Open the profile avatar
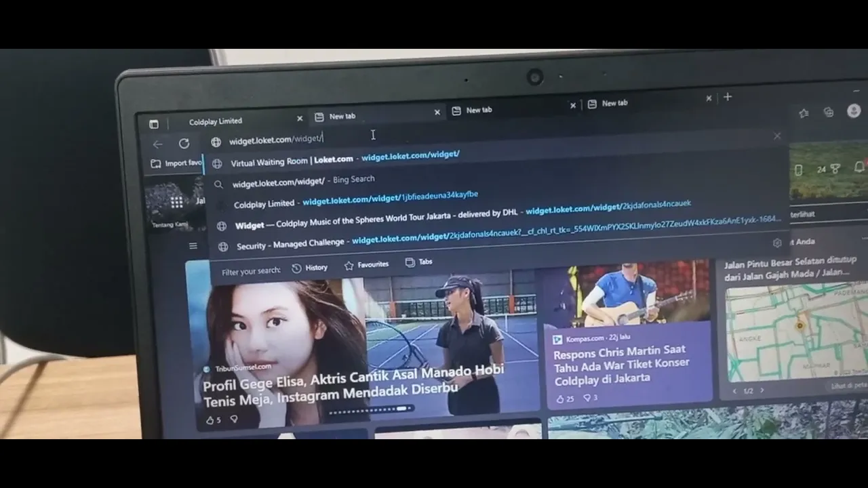Viewport: 868px width, 488px height. 854,110
